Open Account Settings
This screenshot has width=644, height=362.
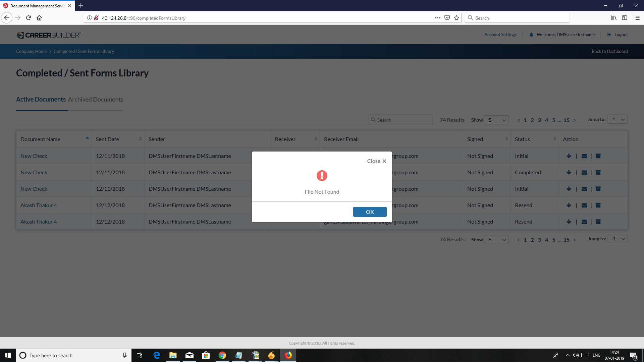pos(500,35)
